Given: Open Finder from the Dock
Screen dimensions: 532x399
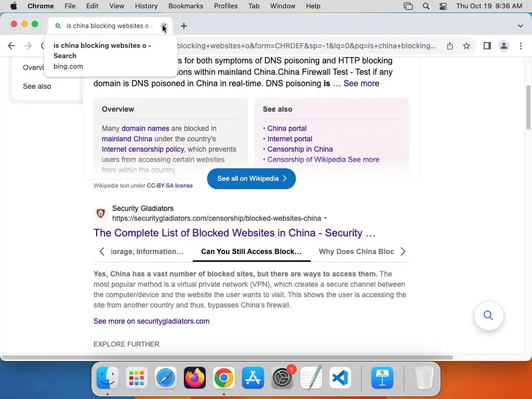Looking at the screenshot, I should click(108, 378).
